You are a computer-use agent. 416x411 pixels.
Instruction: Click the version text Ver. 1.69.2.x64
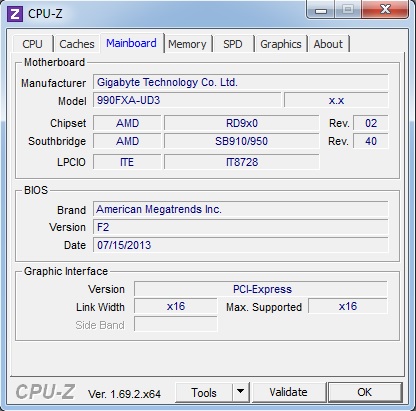124,394
